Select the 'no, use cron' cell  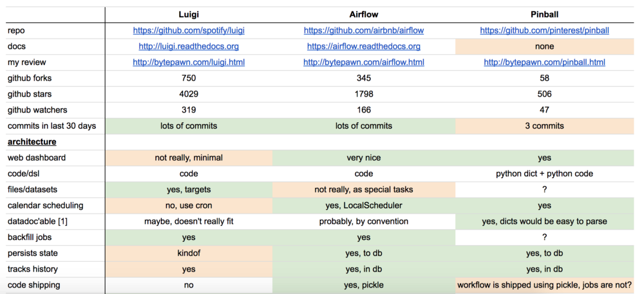point(189,205)
